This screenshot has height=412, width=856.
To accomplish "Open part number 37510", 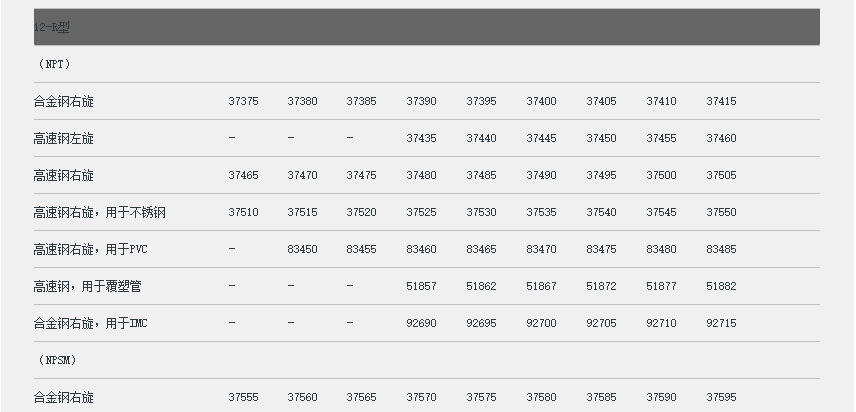I will (x=243, y=212).
